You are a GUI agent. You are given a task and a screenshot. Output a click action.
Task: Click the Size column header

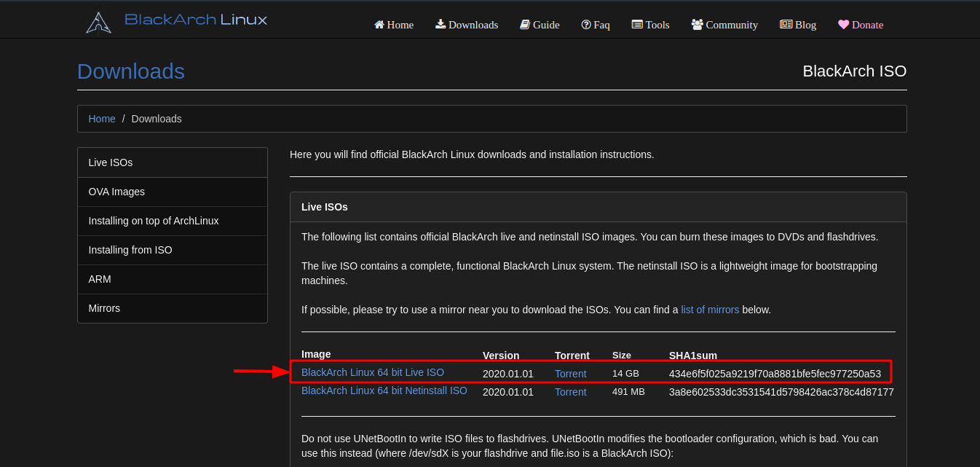(x=622, y=356)
